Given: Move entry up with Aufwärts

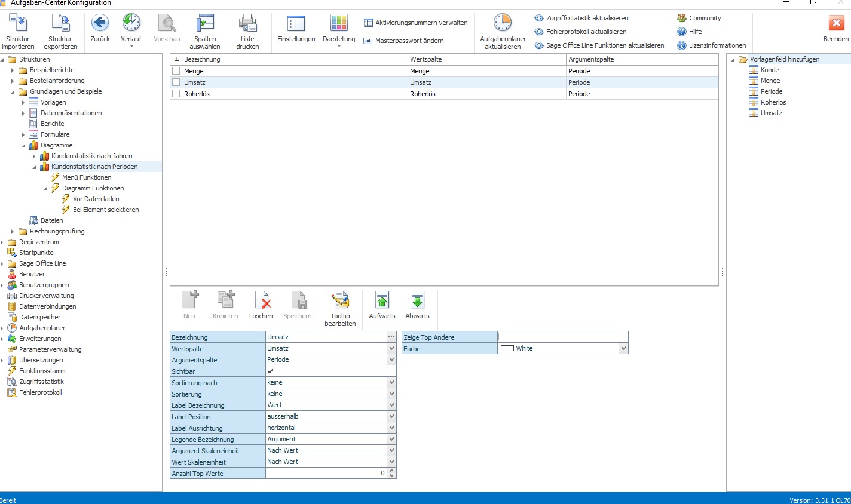Looking at the screenshot, I should [382, 300].
